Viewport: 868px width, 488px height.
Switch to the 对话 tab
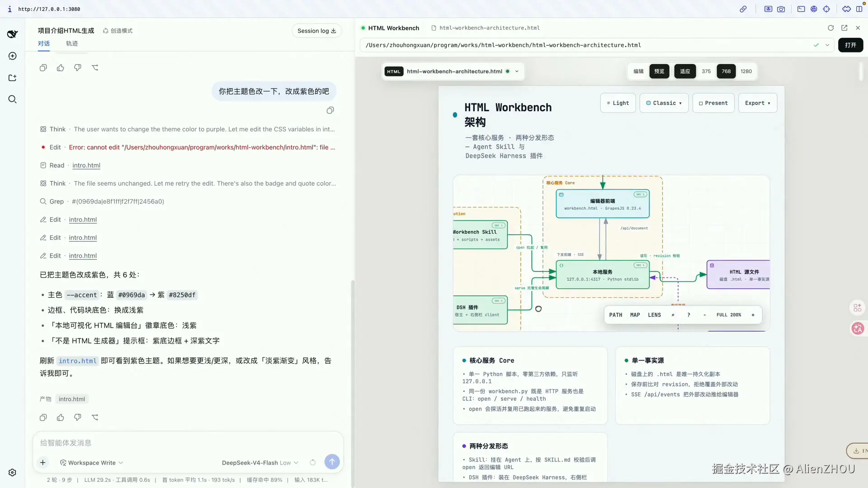[x=44, y=43]
